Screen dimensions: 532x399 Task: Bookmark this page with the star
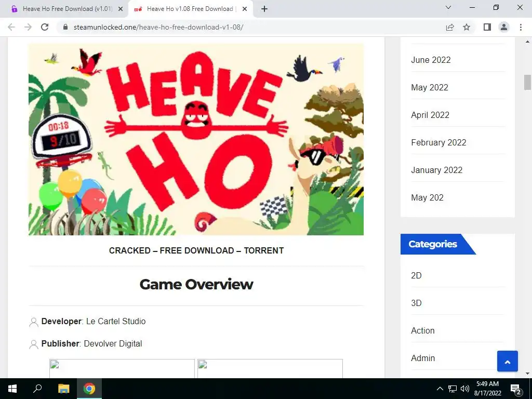coord(467,27)
